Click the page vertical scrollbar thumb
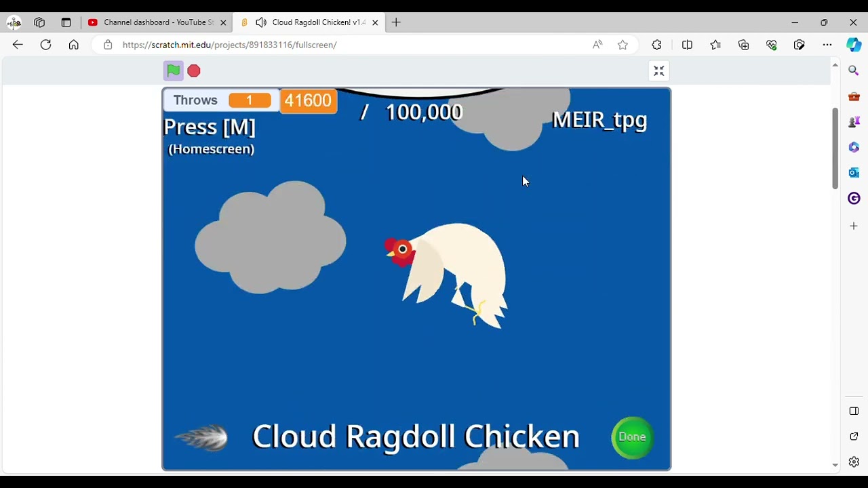868x488 pixels. pyautogui.click(x=835, y=148)
